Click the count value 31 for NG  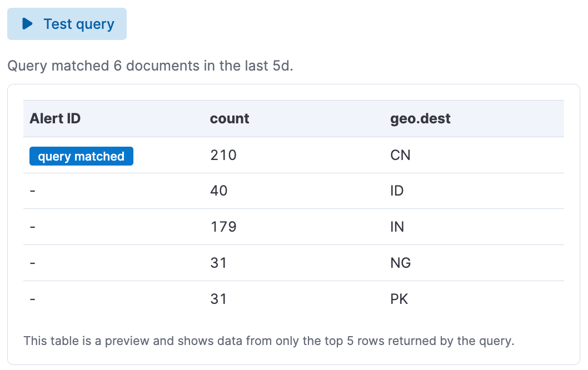point(219,262)
